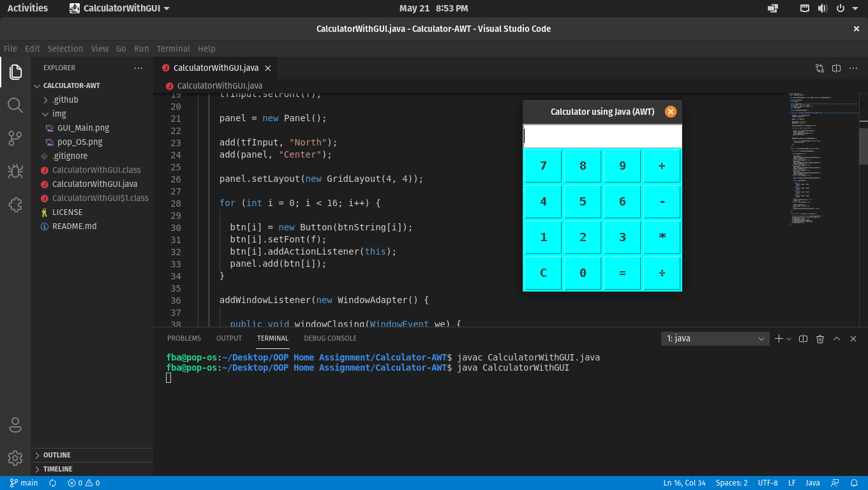The image size is (868, 490).
Task: Collapse the CALCULATOR-AWT folder section
Action: click(x=92, y=85)
